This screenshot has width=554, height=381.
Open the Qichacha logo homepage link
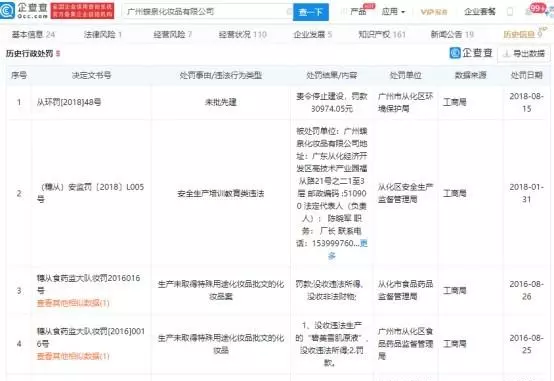(24, 11)
